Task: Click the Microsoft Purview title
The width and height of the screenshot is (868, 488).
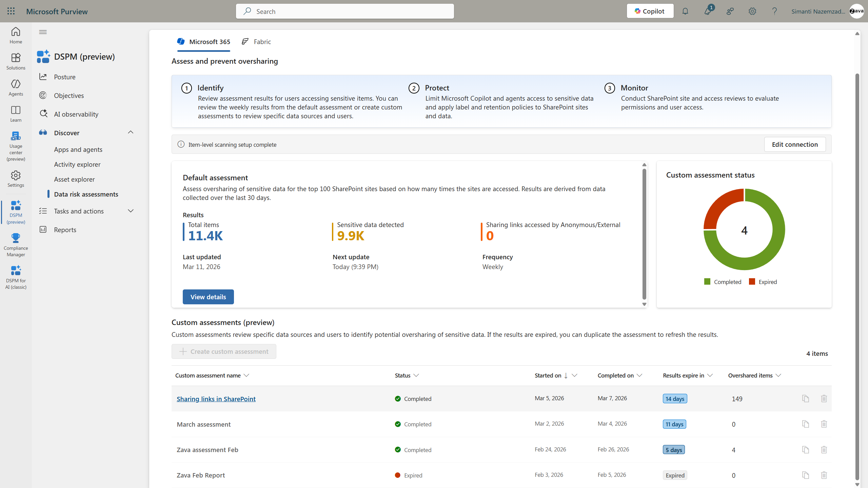Action: [x=57, y=11]
